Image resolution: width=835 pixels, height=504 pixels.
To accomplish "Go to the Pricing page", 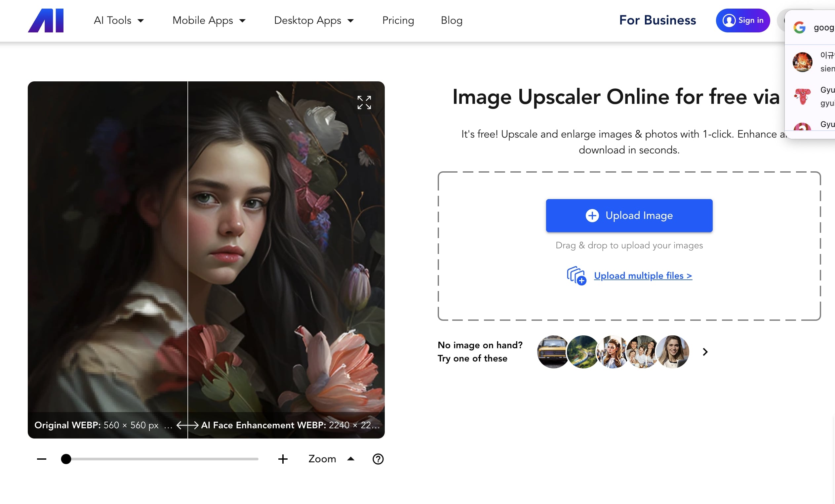I will coord(398,21).
